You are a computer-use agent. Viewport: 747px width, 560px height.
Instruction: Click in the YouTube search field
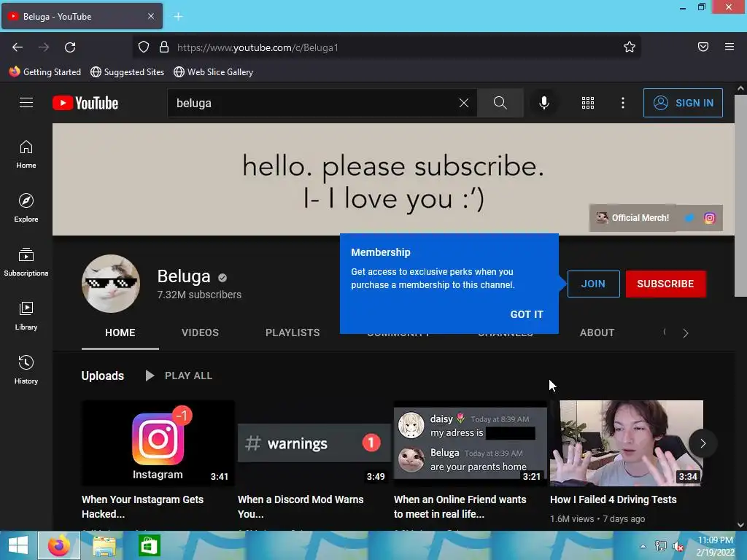click(314, 103)
